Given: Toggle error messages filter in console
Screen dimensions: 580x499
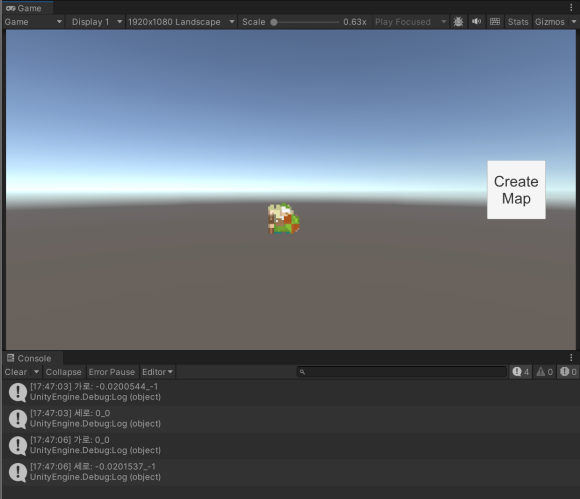Looking at the screenshot, I should pyautogui.click(x=568, y=372).
